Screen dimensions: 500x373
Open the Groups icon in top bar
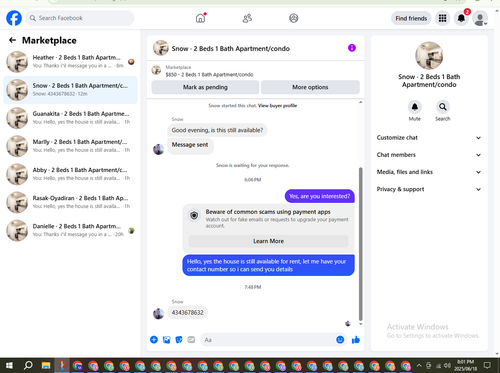pyautogui.click(x=293, y=18)
